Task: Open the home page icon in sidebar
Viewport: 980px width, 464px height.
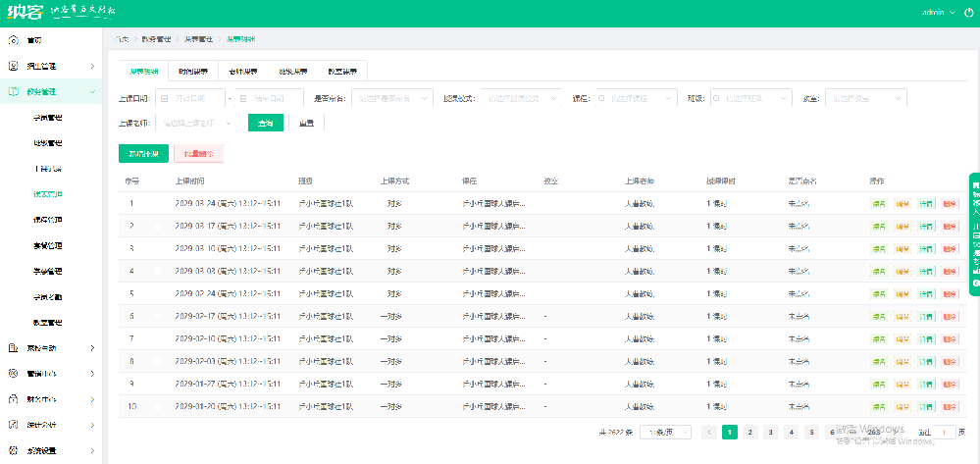Action: point(13,40)
